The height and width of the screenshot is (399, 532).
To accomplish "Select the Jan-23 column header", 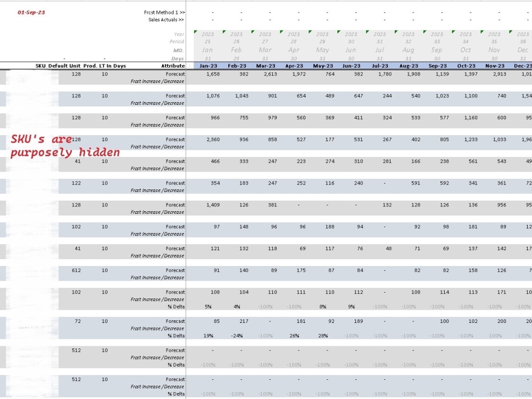I will (208, 66).
